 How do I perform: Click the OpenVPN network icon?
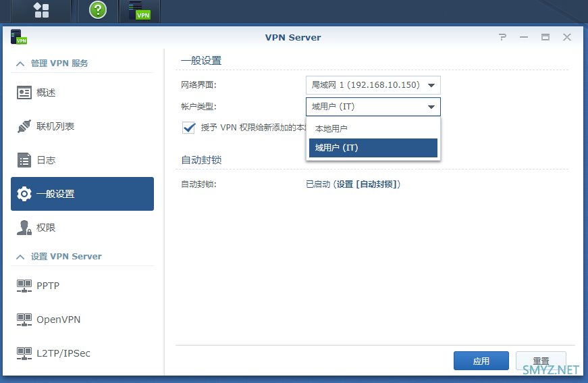pyautogui.click(x=24, y=320)
